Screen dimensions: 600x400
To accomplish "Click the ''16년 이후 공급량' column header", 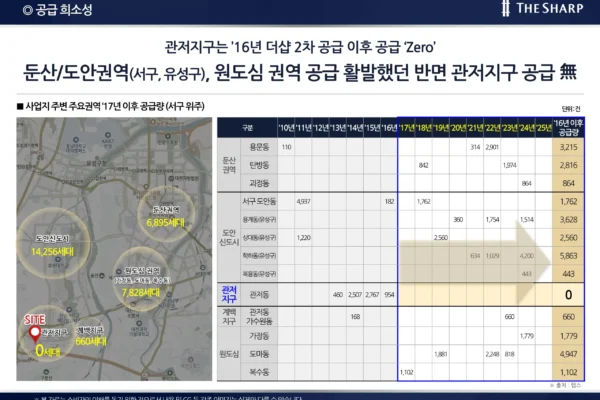I will pos(568,128).
